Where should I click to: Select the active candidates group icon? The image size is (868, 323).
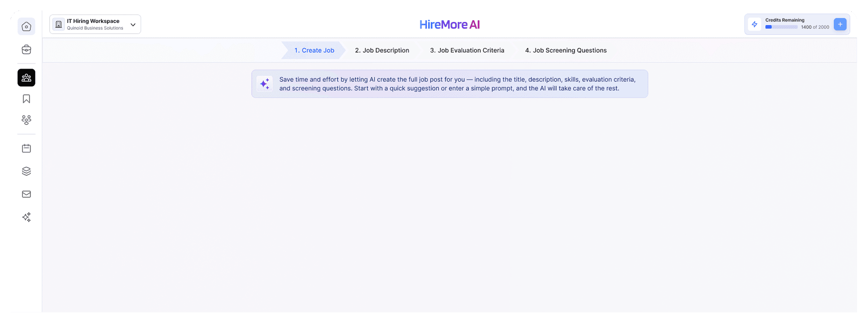26,78
